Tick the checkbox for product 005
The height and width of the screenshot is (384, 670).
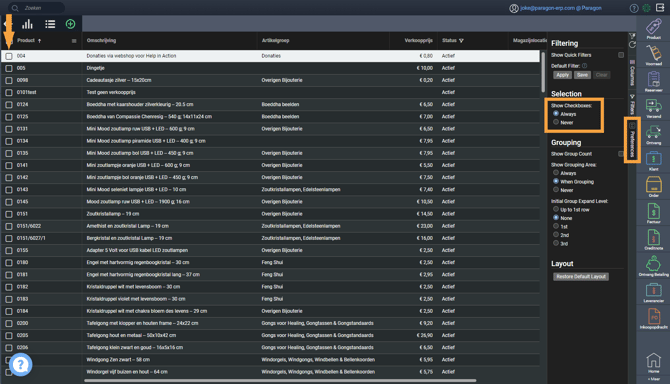point(9,68)
